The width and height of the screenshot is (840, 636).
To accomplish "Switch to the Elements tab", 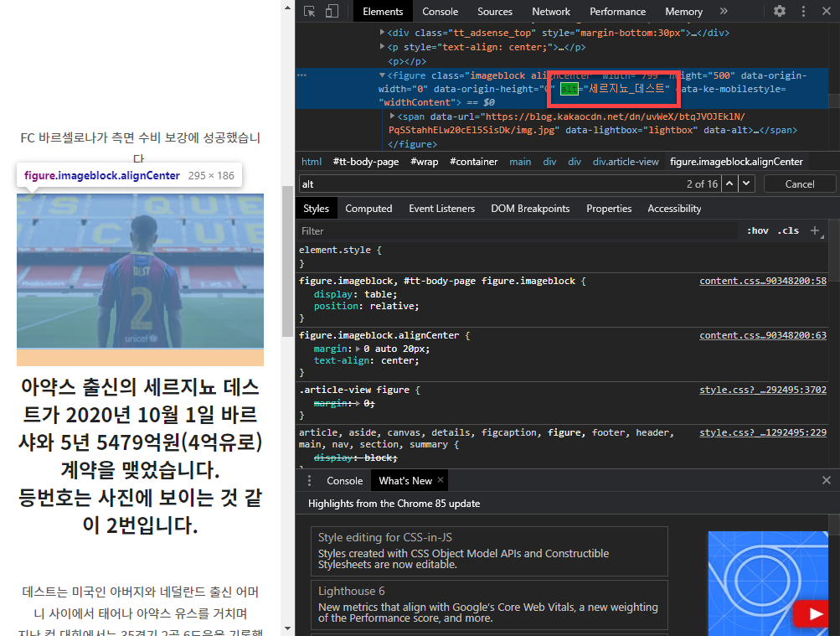I will coord(383,11).
